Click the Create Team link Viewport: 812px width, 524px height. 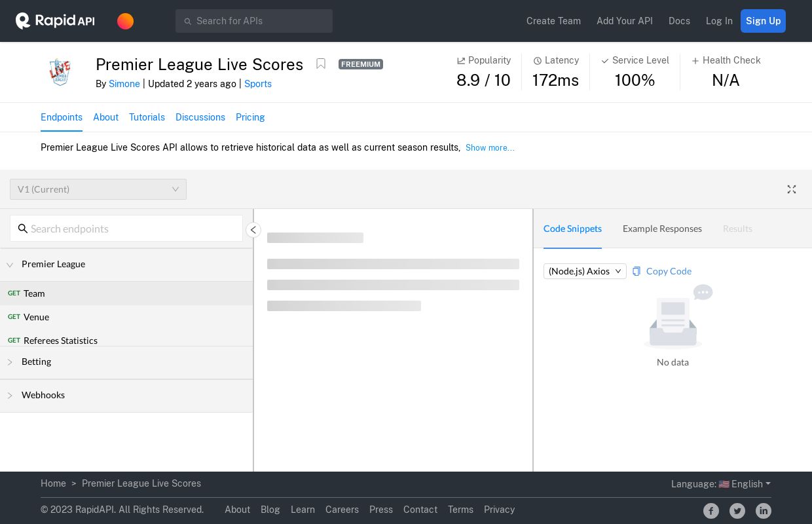point(553,21)
